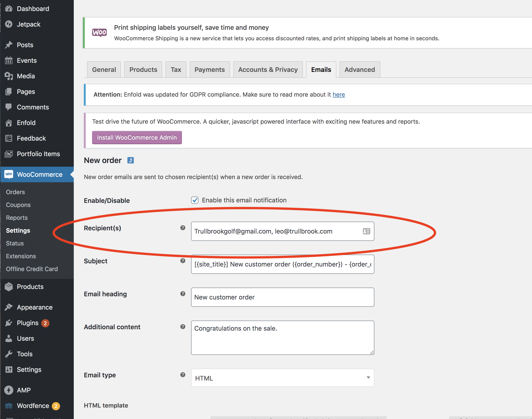This screenshot has width=532, height=419.
Task: Click Install WooCommerce Admin button
Action: tap(137, 137)
